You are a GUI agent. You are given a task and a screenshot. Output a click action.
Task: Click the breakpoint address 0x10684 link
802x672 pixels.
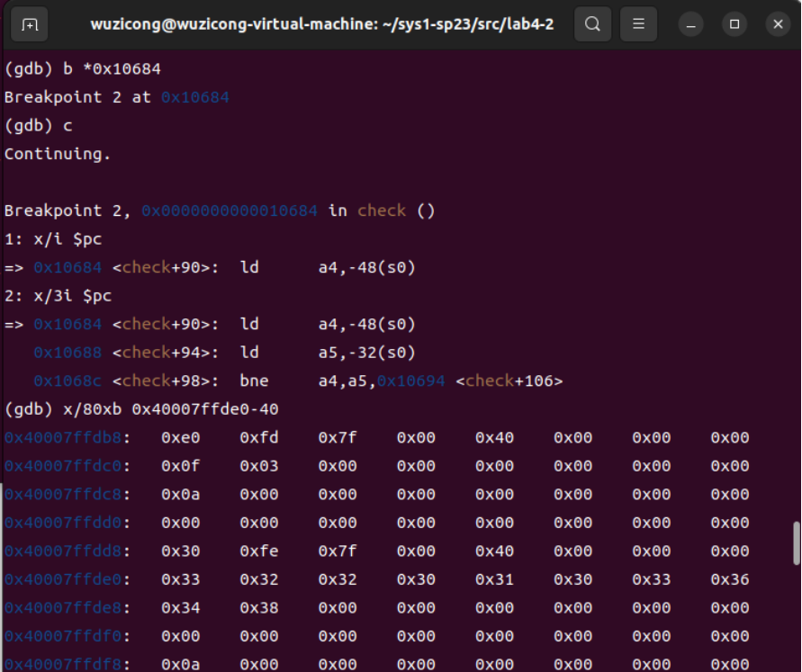(195, 97)
